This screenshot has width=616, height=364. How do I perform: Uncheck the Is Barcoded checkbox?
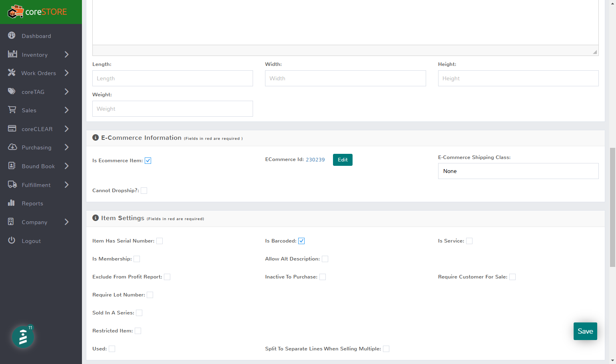[301, 241]
